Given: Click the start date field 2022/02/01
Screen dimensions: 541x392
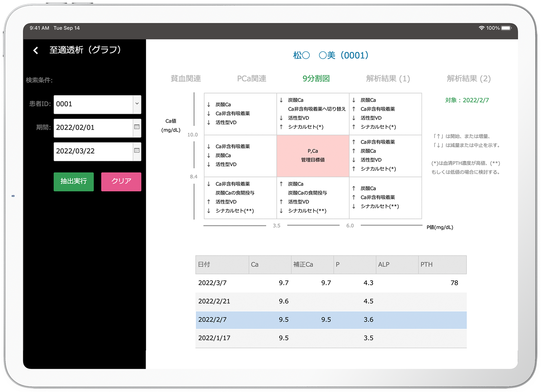Looking at the screenshot, I should click(x=93, y=128).
